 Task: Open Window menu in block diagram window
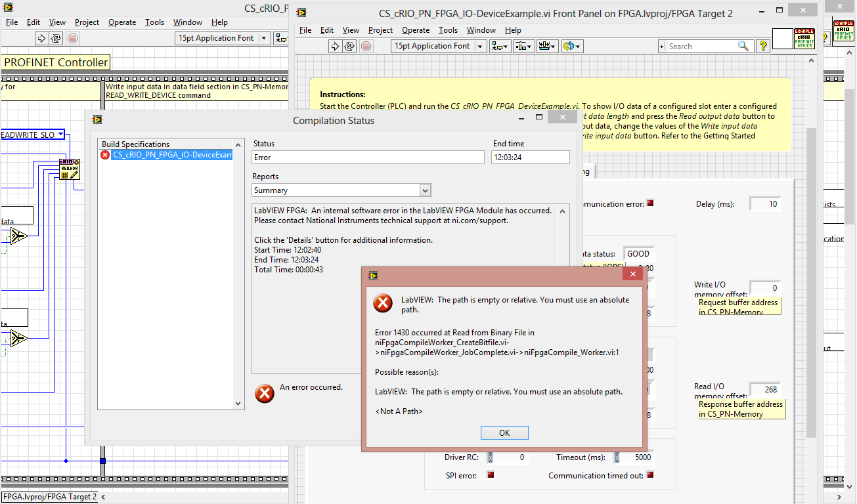click(188, 22)
